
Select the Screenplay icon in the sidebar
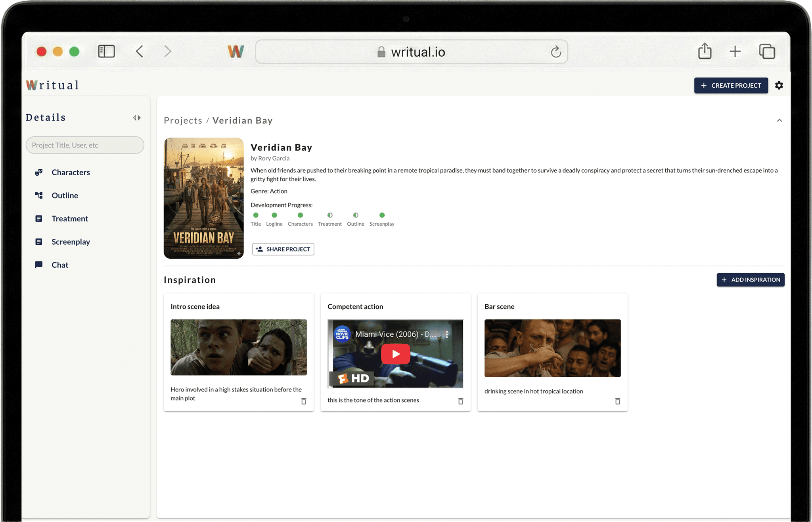(39, 242)
